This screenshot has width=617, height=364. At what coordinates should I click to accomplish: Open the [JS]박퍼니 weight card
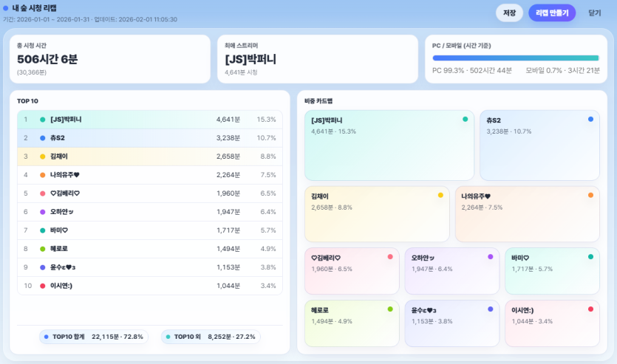pyautogui.click(x=389, y=145)
